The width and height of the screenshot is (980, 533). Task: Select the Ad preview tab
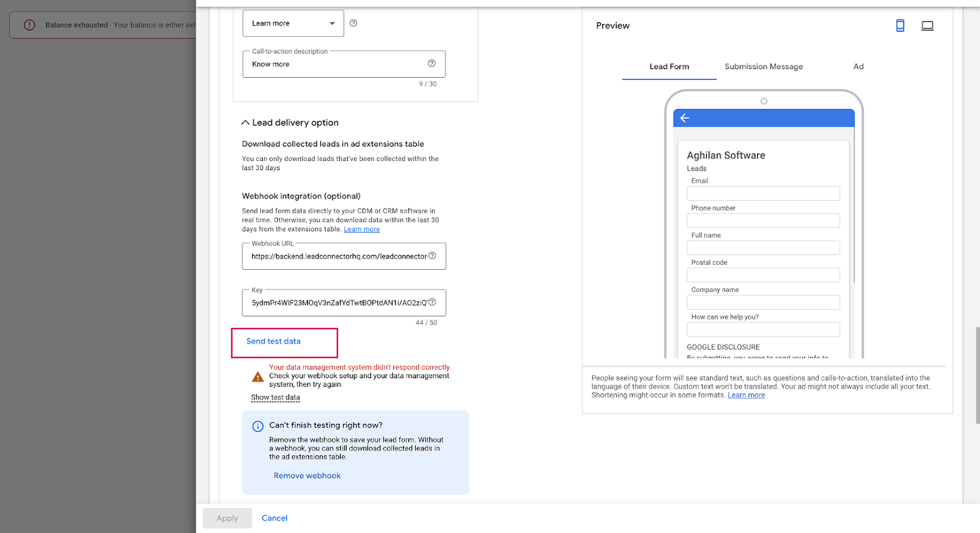(x=859, y=67)
